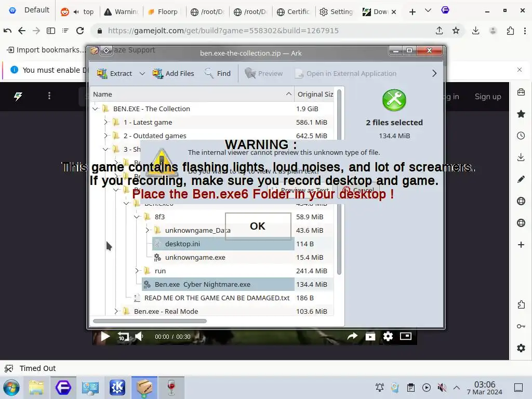Open sidebar settings gear at bottom
This screenshot has width=532, height=399.
521,348
